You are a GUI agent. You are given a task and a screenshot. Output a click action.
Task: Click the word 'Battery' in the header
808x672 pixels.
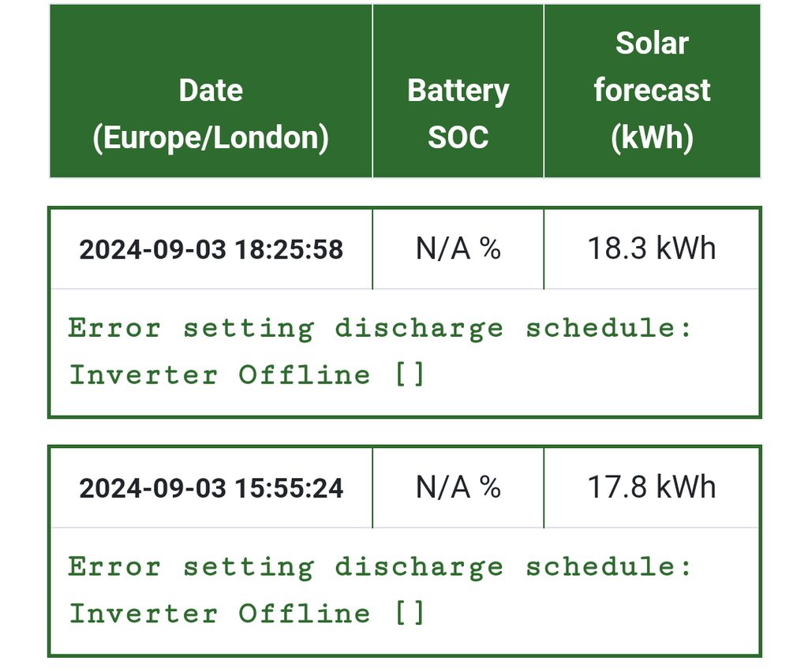[x=458, y=91]
